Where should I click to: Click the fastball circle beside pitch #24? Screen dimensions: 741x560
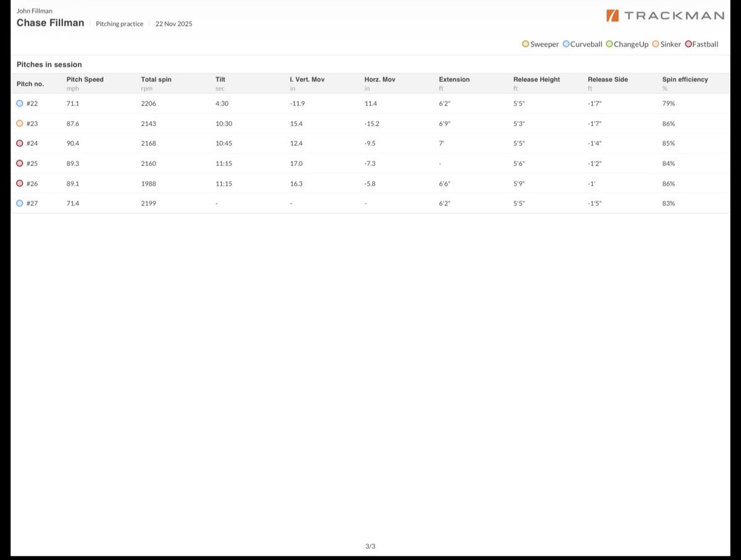(x=20, y=143)
